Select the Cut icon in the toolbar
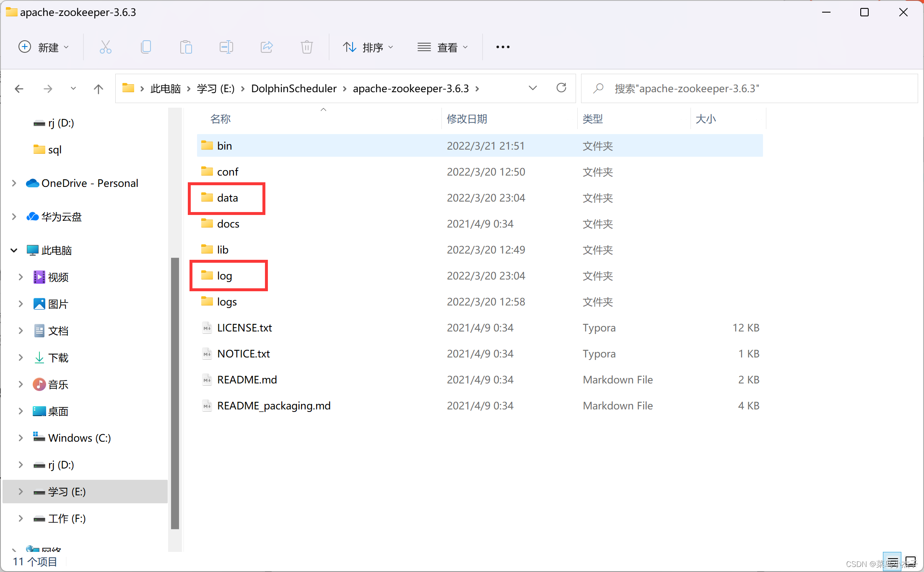The image size is (924, 572). pos(106,47)
